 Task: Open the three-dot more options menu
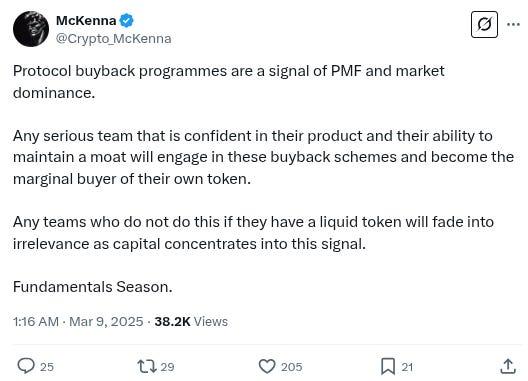tap(513, 24)
